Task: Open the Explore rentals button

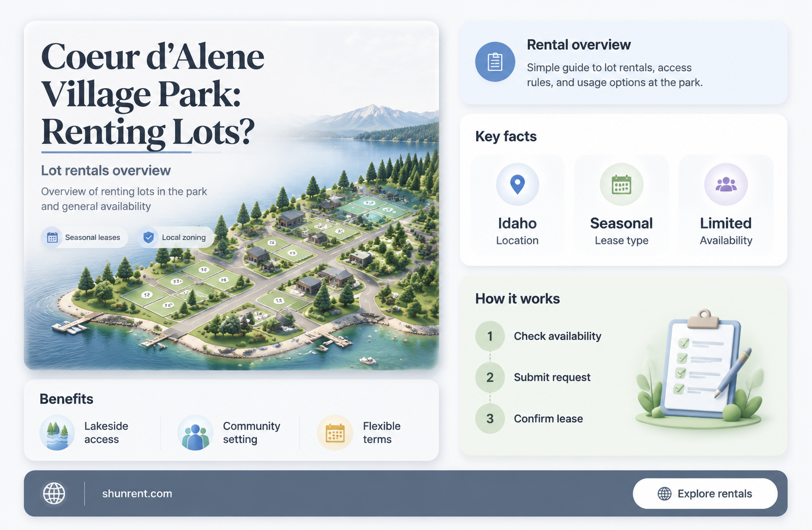Action: click(x=705, y=493)
